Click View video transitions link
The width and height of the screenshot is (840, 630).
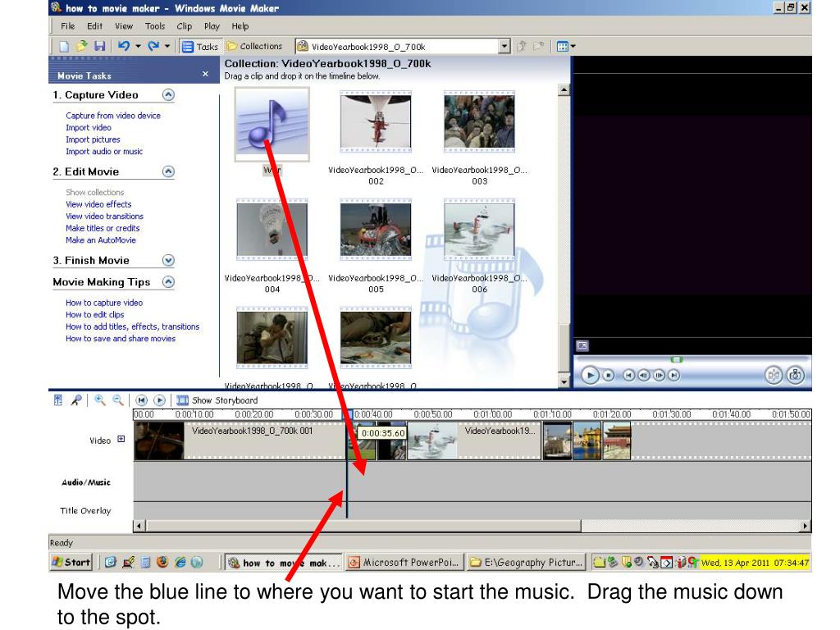pyautogui.click(x=104, y=217)
